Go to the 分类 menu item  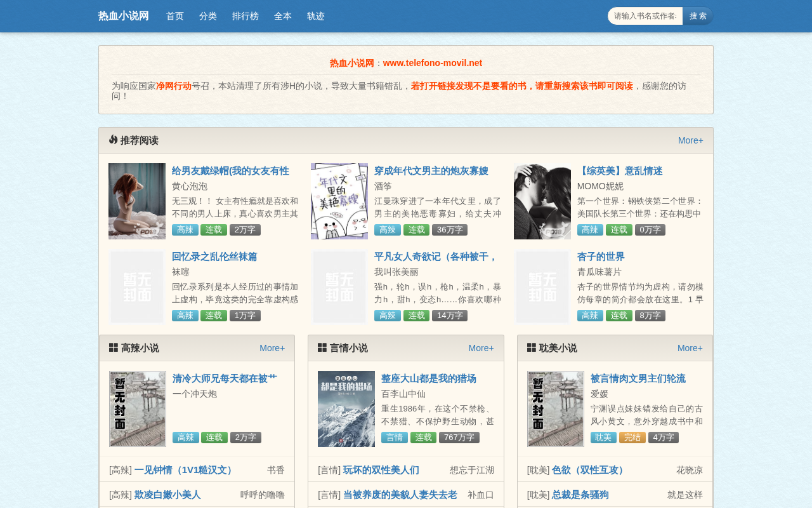coord(208,16)
